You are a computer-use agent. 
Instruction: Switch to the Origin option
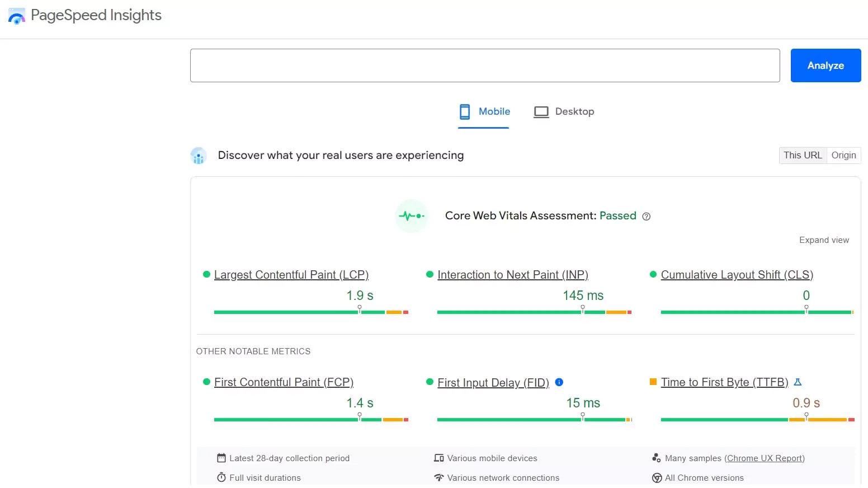(x=843, y=155)
